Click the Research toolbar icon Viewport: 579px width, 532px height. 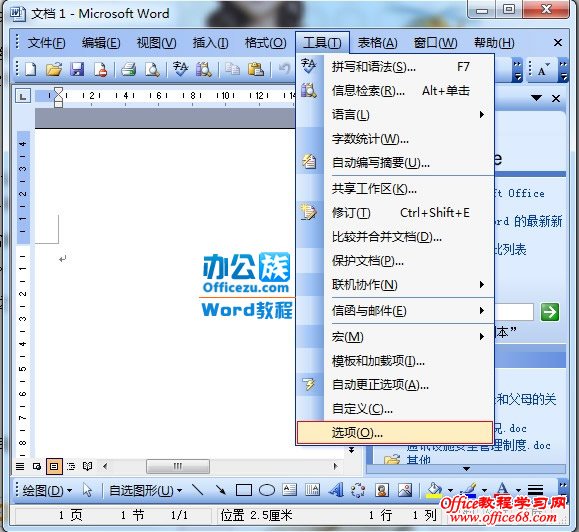coord(203,69)
